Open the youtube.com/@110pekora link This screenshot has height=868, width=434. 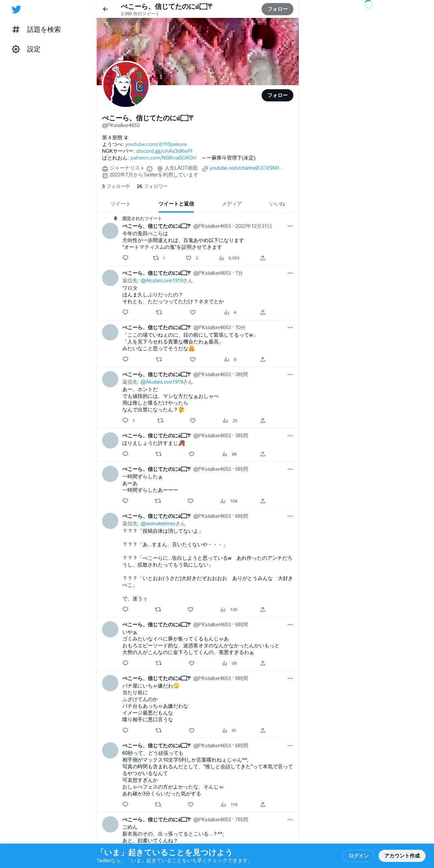point(156,144)
